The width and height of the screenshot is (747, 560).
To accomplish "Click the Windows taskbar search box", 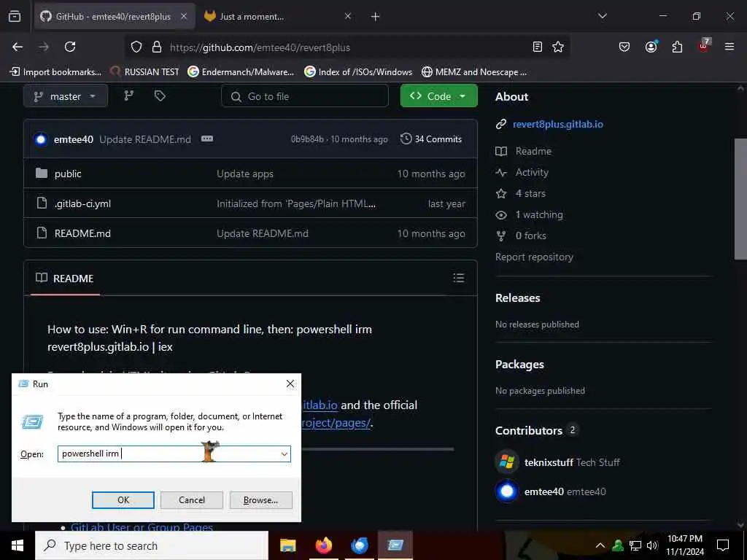I will (x=152, y=545).
